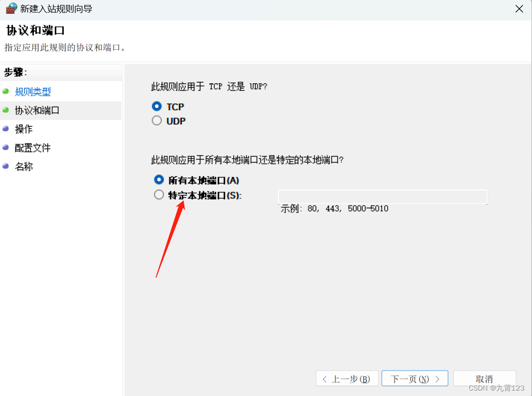Click the specific local ports input field

tap(383, 197)
